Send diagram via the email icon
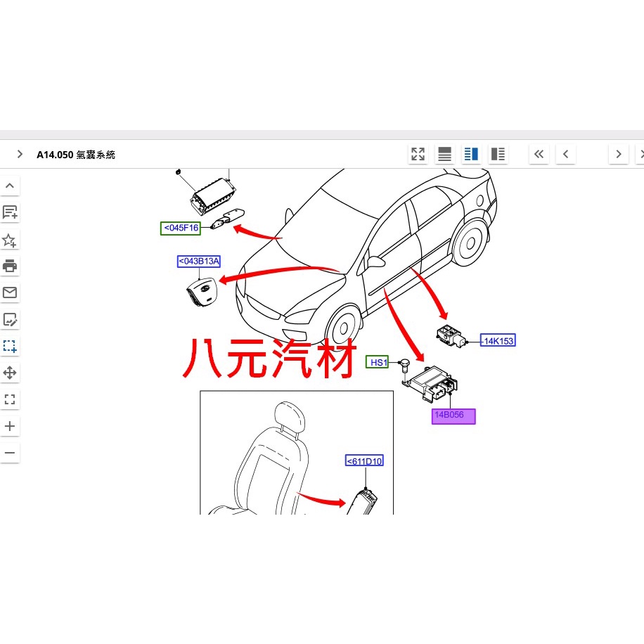This screenshot has height=644, width=644. 10,292
